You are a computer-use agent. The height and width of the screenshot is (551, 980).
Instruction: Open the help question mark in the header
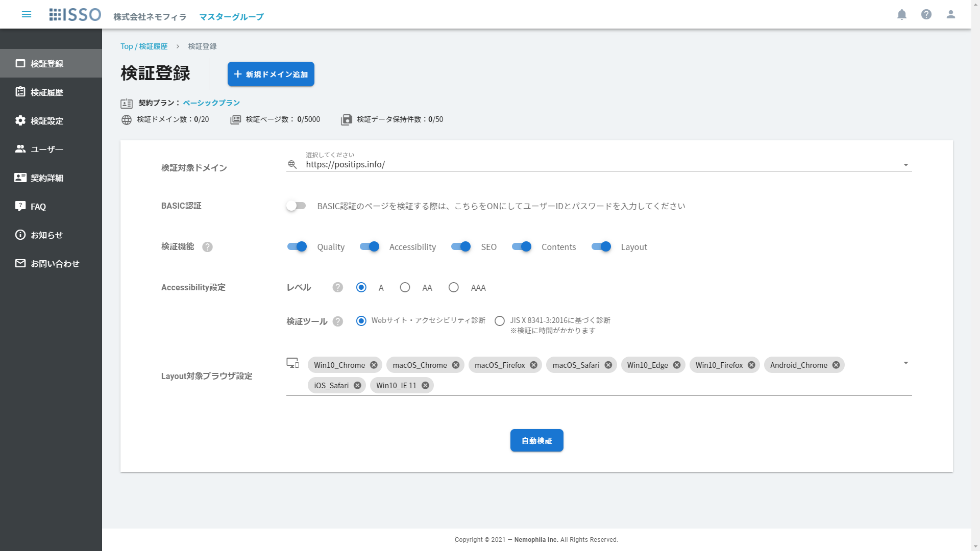926,14
